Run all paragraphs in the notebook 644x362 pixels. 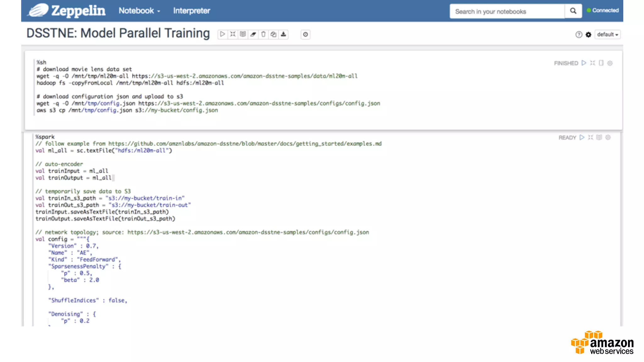click(x=222, y=34)
